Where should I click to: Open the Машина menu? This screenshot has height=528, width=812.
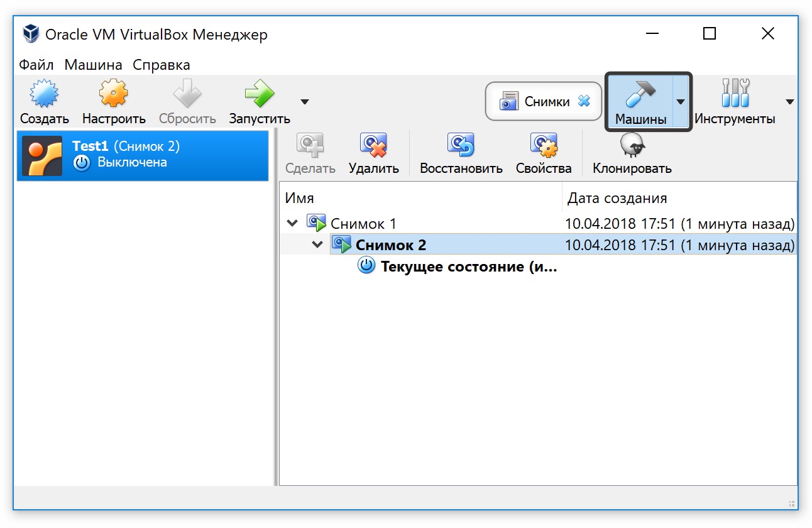94,65
